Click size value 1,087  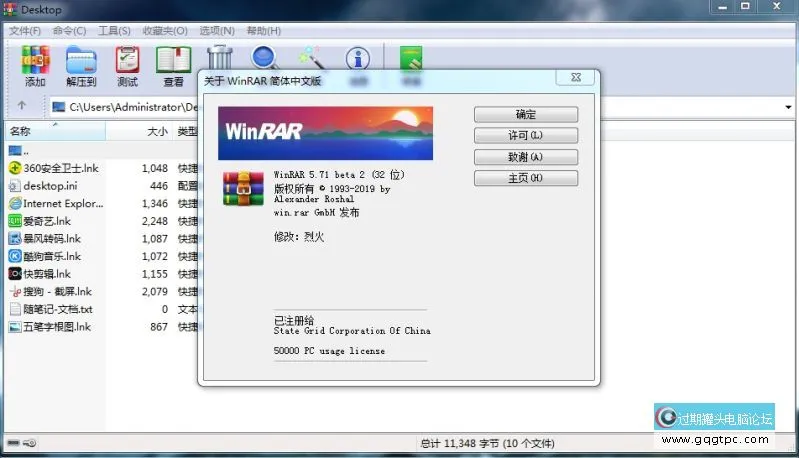[155, 238]
